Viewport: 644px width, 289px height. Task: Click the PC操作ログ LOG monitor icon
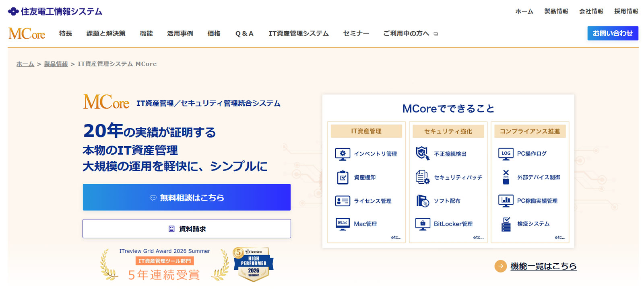(506, 154)
